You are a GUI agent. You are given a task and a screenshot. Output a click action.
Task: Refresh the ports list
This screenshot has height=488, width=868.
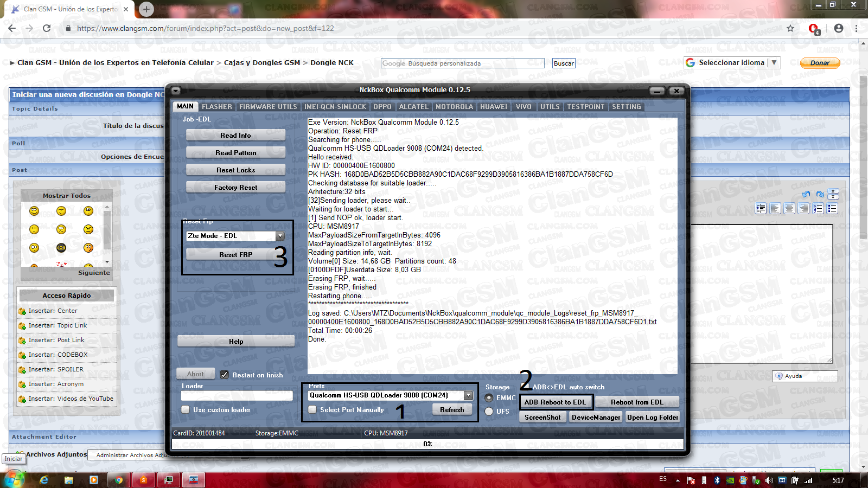point(452,410)
